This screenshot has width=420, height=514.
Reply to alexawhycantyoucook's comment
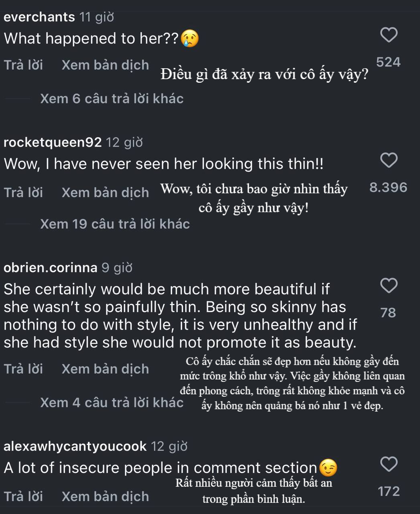click(23, 497)
